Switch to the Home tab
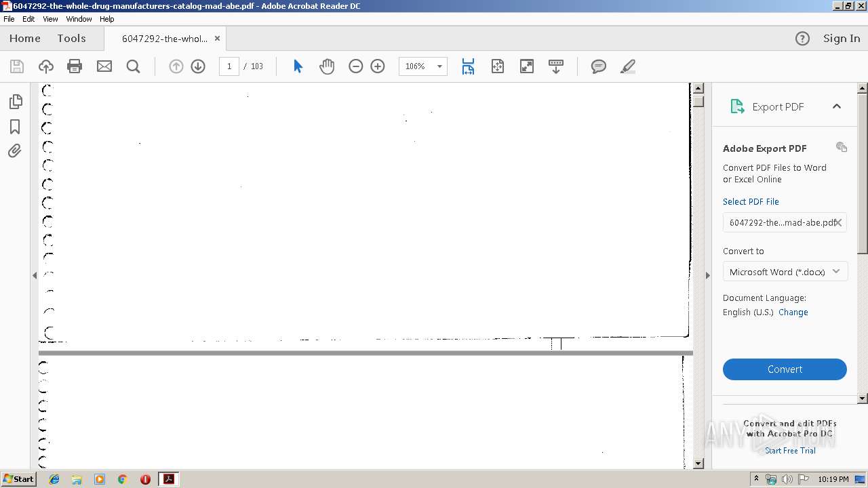 tap(25, 39)
